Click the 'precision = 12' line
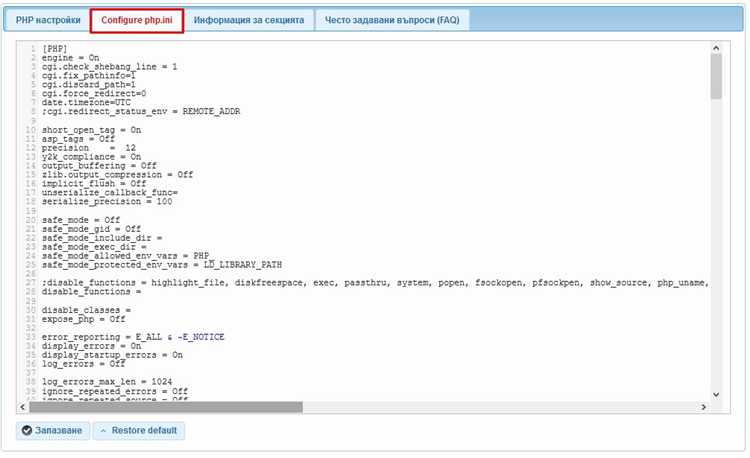The image size is (750, 458). [89, 148]
